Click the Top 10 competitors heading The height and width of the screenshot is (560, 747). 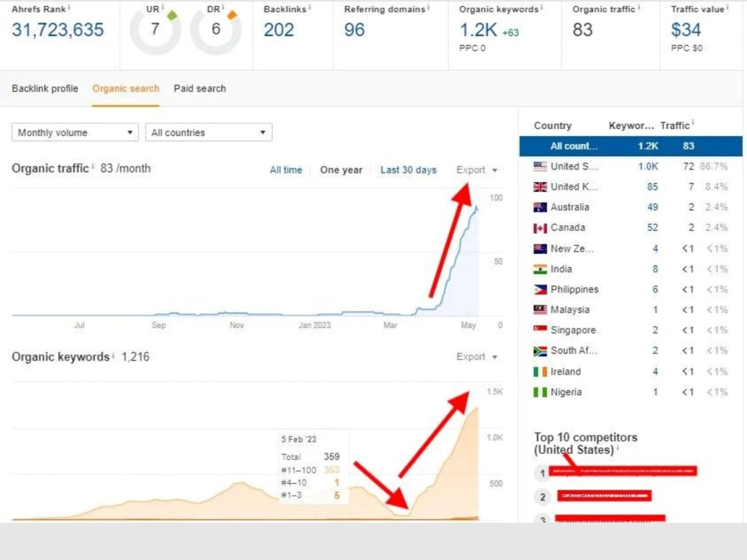pos(586,444)
